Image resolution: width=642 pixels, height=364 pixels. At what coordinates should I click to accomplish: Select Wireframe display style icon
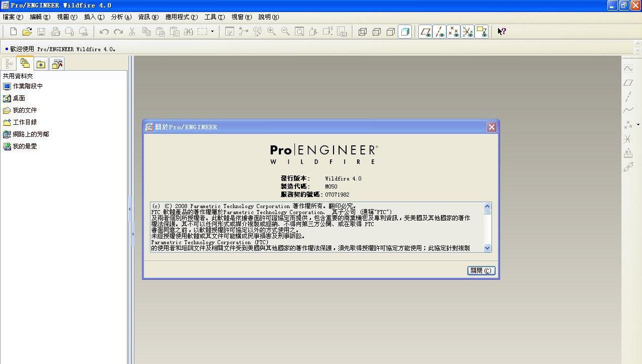click(x=363, y=32)
